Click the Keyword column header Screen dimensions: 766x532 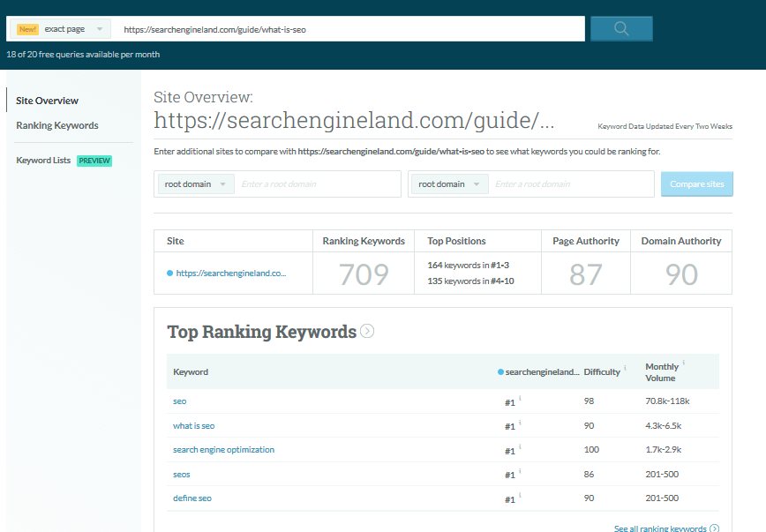[x=191, y=371]
